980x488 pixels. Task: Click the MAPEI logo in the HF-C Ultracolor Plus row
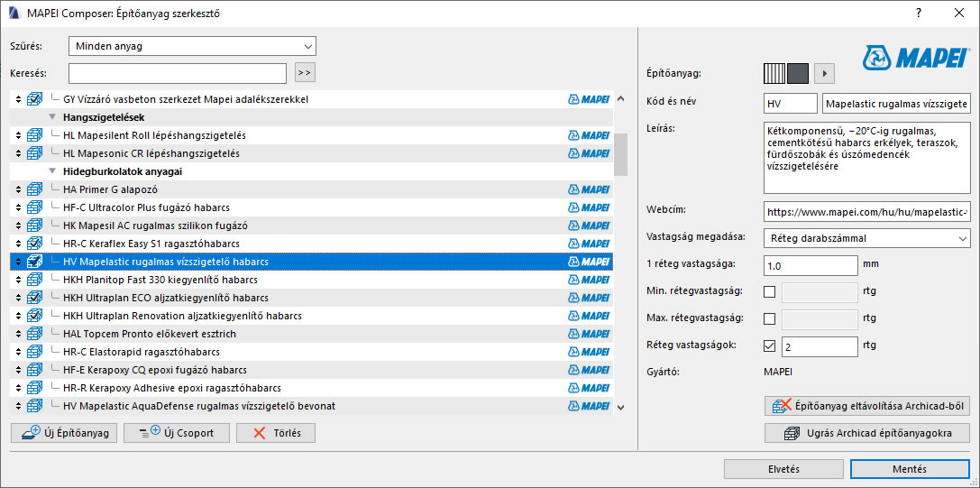point(589,207)
